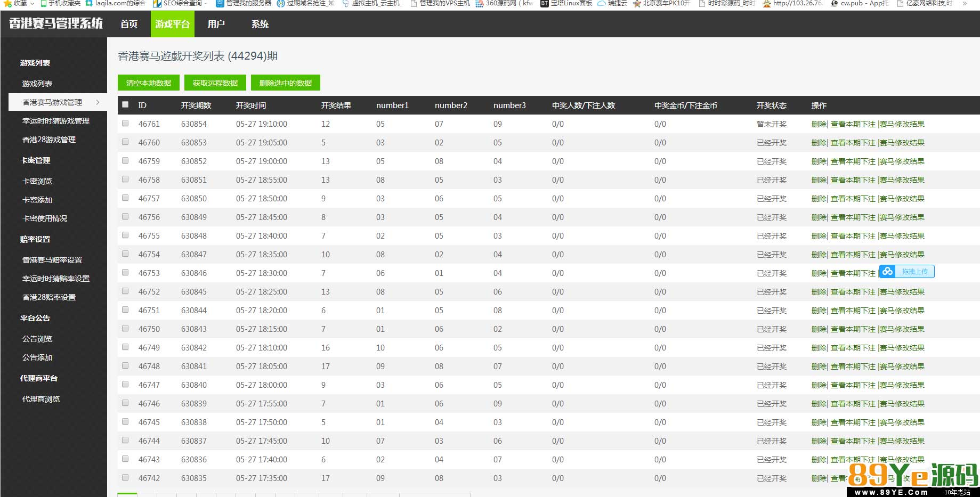This screenshot has width=980, height=497.
Task: Expand 香港赛马游戏管理 sidebar chevron
Action: pyautogui.click(x=98, y=102)
